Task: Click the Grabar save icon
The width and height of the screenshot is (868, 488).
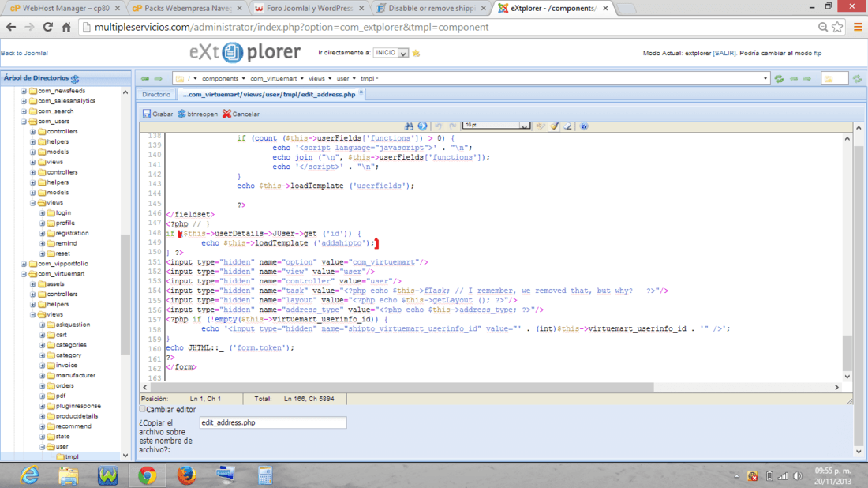Action: click(147, 114)
